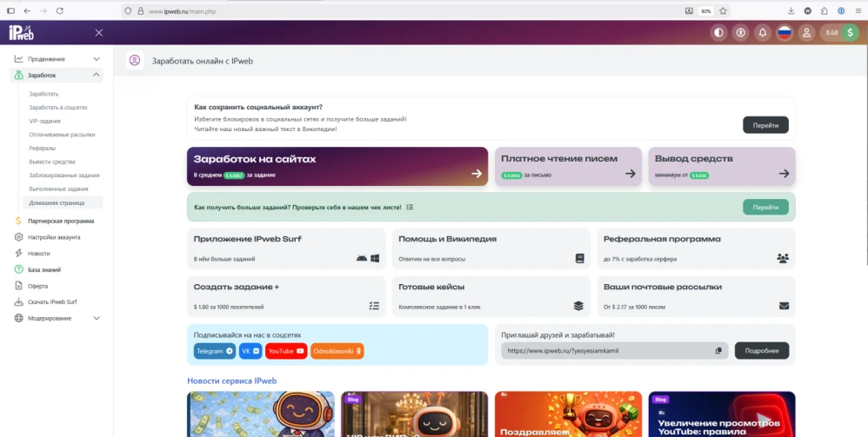868x437 pixels.
Task: Open the browser downloads icon
Action: pos(791,10)
